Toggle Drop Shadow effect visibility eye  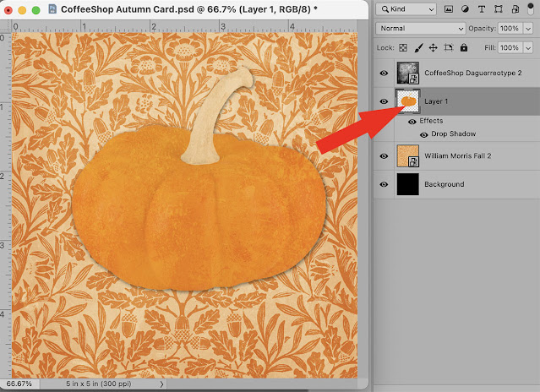[424, 134]
